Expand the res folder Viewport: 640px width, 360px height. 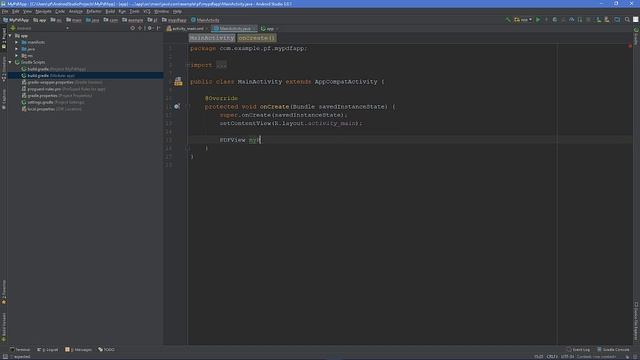[17, 56]
